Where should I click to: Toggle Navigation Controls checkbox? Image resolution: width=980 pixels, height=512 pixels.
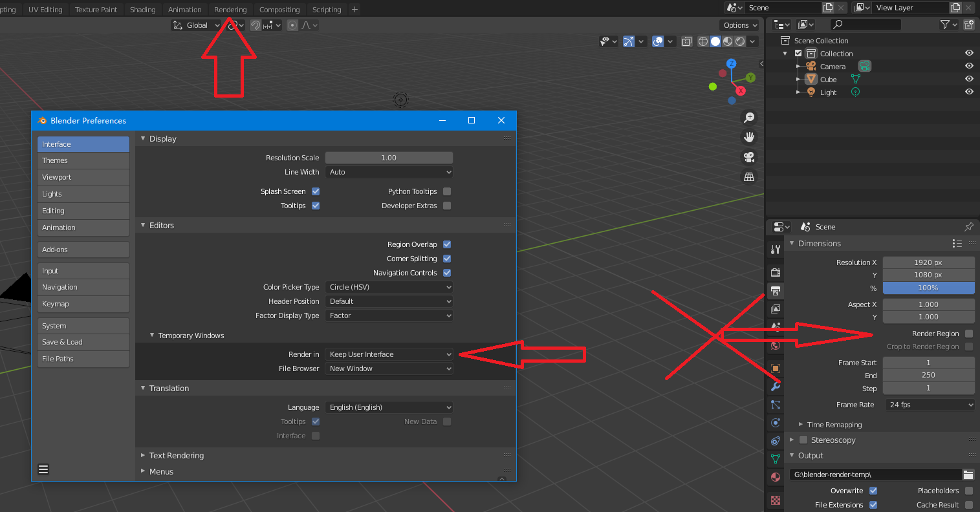tap(447, 273)
